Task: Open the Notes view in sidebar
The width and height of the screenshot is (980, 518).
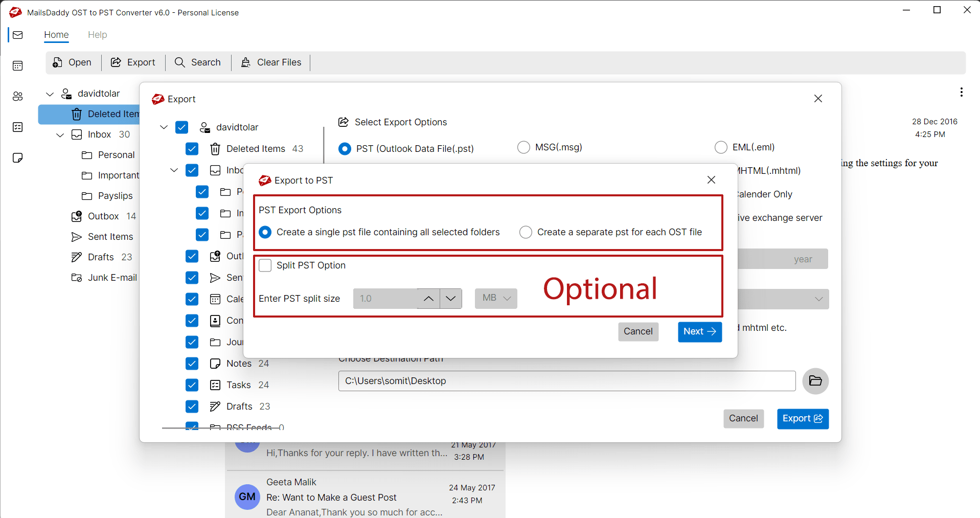Action: click(x=18, y=158)
